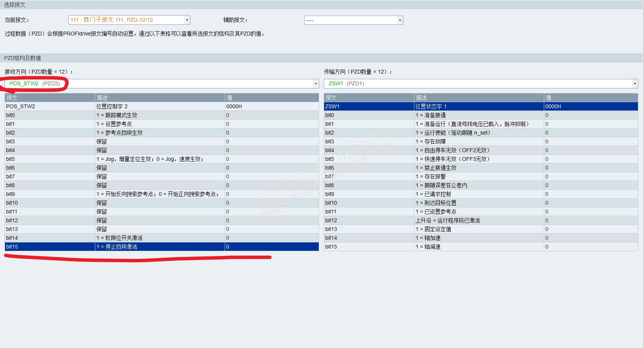The height and width of the screenshot is (348, 644).
Task: Select the '1 = 已请求控制' row
Action: point(481,194)
